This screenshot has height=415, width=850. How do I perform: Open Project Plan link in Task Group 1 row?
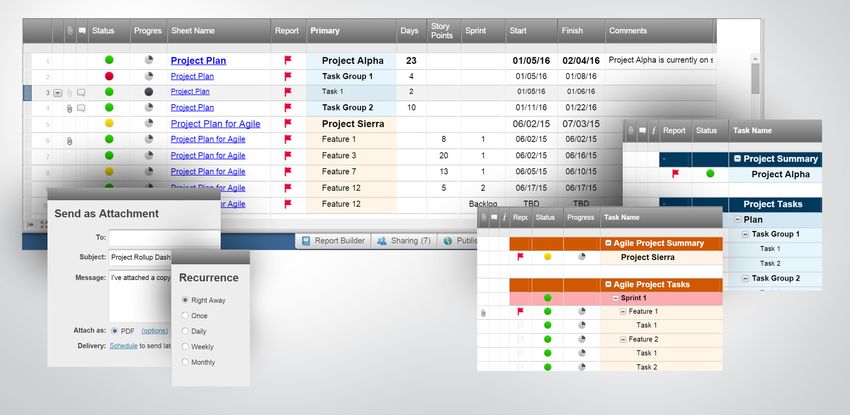tap(192, 76)
